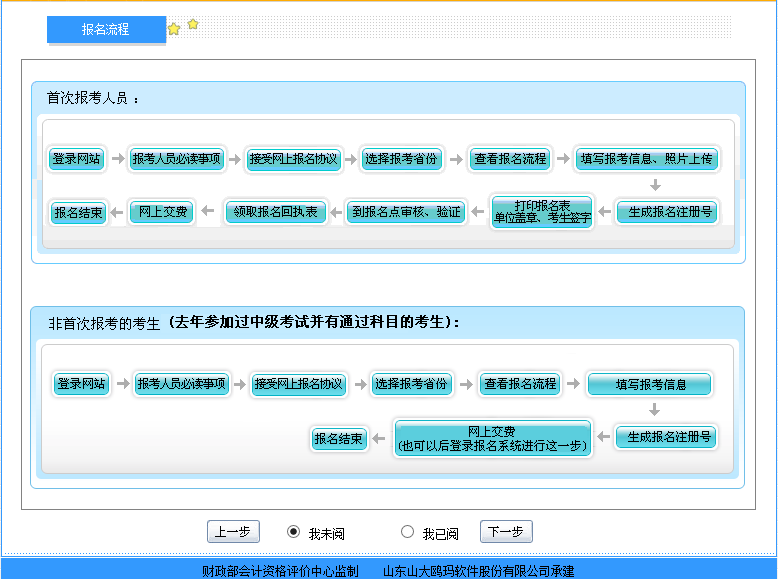Image resolution: width=778 pixels, height=579 pixels.
Task: Click 财政部会计资格评价中心监制 footer text
Action: pos(280,571)
